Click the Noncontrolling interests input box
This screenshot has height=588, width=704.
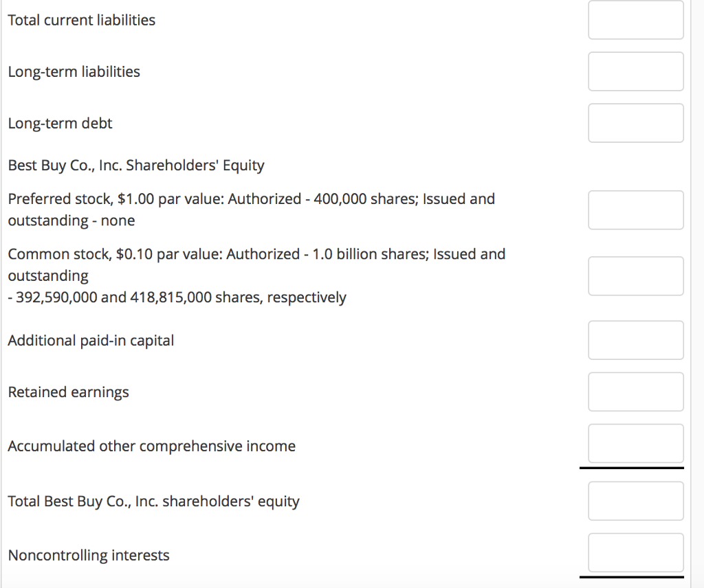coord(635,552)
